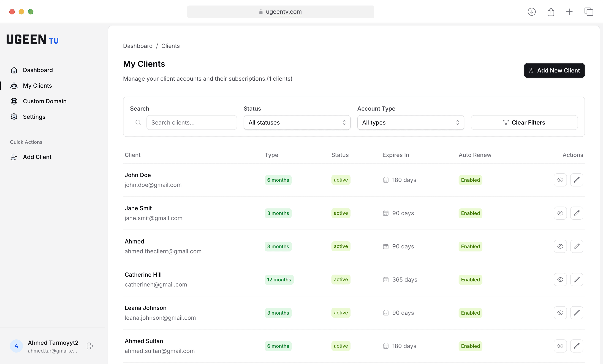Go to Custom Domain in sidebar
This screenshot has height=364, width=603.
point(45,101)
